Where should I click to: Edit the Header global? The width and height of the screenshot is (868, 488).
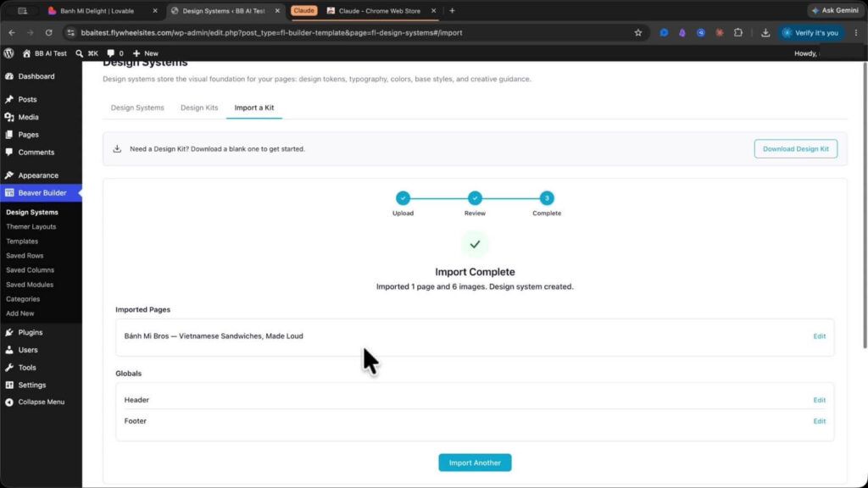click(x=820, y=400)
